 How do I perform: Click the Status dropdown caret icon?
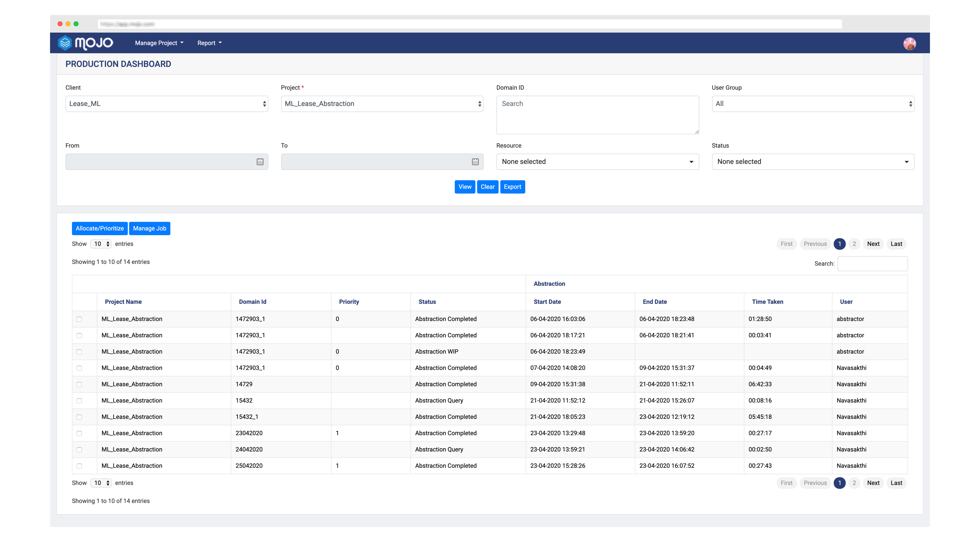point(906,162)
